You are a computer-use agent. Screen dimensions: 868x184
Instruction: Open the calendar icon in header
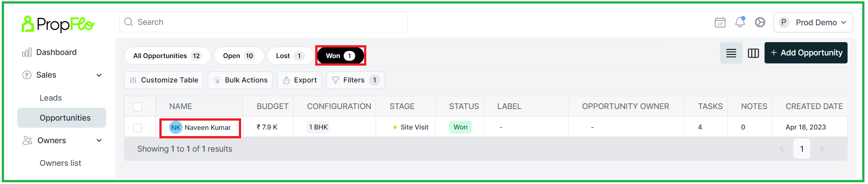pos(720,22)
